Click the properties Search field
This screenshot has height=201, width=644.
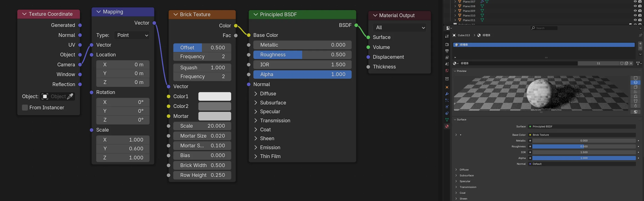544,28
